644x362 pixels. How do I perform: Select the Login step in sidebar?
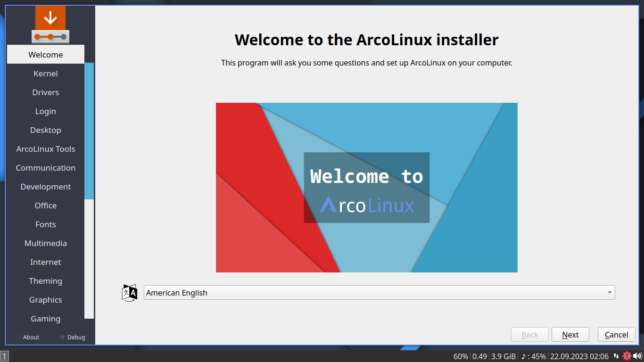click(x=46, y=111)
